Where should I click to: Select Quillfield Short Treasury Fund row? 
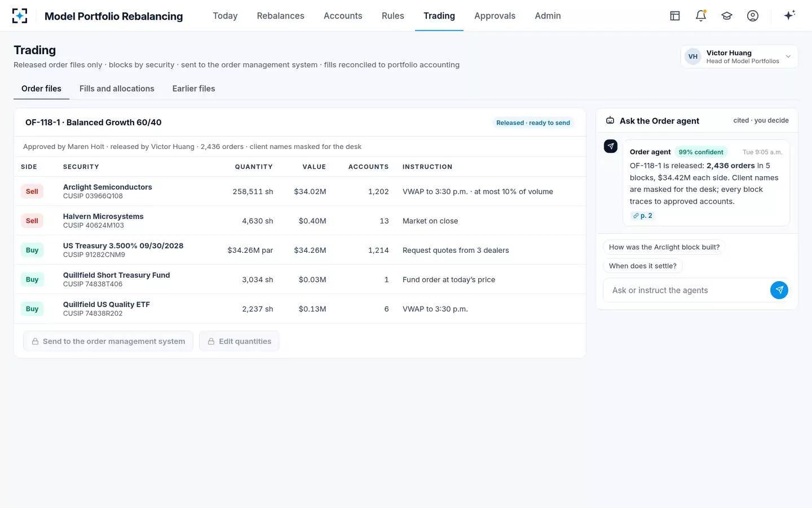tap(300, 279)
